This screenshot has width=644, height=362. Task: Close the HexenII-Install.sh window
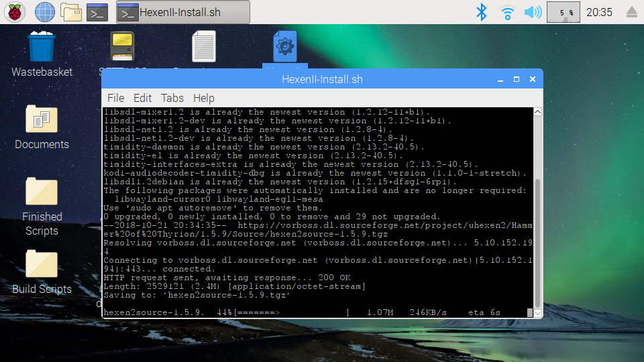pyautogui.click(x=532, y=79)
